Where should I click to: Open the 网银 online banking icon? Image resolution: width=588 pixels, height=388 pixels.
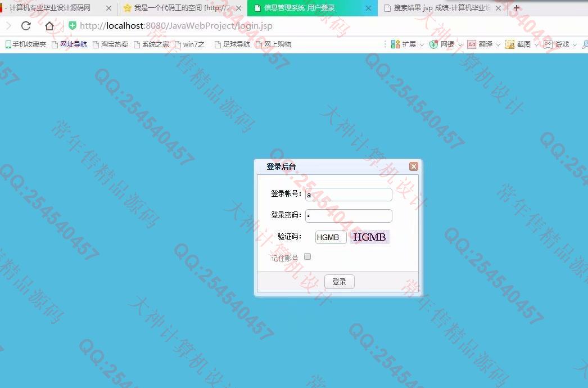point(433,44)
